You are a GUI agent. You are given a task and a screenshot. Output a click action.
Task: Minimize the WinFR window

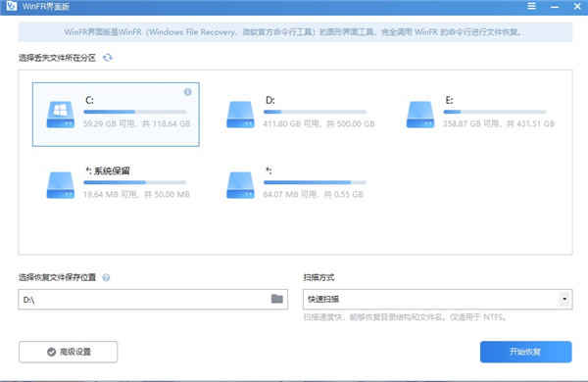point(555,7)
